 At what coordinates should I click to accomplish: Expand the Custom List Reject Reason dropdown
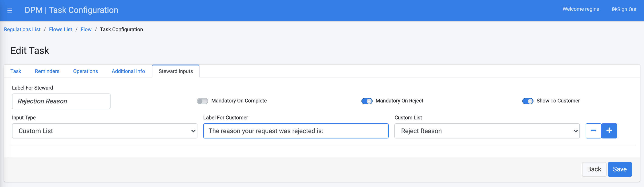[x=487, y=131]
